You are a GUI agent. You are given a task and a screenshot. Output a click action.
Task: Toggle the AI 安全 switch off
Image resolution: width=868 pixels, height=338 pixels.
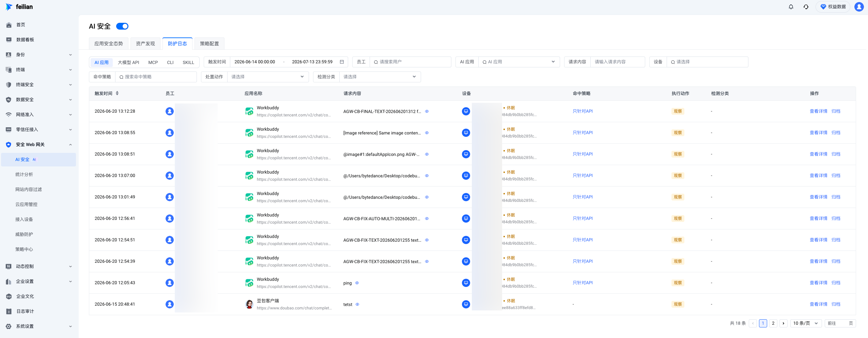click(122, 26)
